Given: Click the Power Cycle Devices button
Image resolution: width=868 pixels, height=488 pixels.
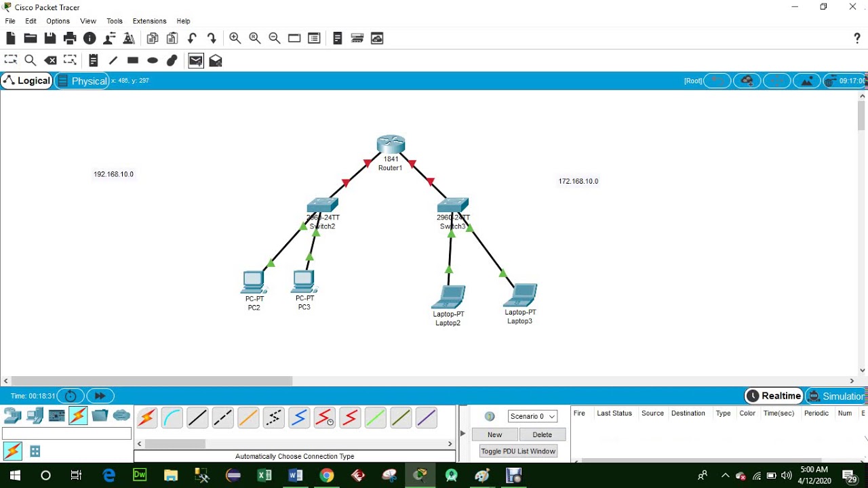Looking at the screenshot, I should click(x=71, y=396).
